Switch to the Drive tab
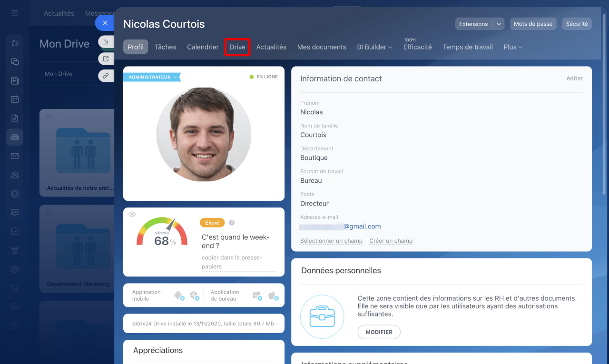Image resolution: width=609 pixels, height=364 pixels. pyautogui.click(x=237, y=47)
